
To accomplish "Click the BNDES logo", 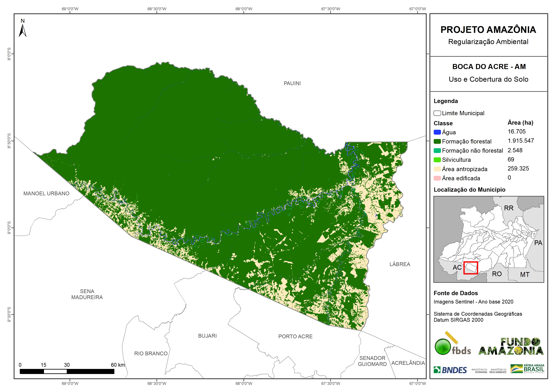I will click(450, 370).
